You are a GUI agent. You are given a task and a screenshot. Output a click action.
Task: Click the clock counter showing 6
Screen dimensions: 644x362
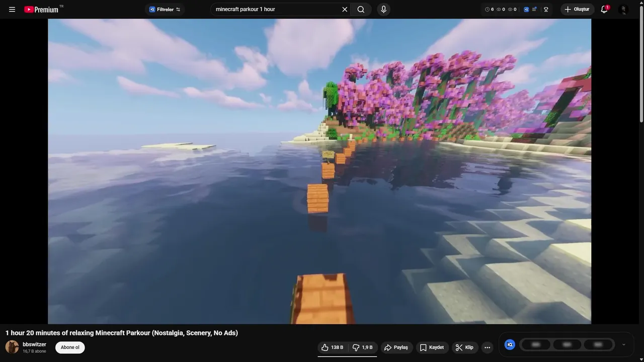(x=489, y=10)
